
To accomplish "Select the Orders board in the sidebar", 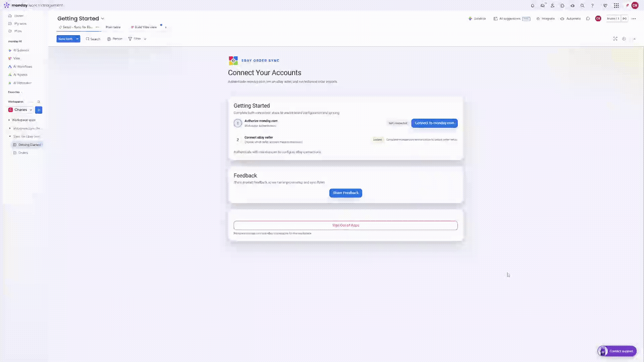I will (x=23, y=152).
